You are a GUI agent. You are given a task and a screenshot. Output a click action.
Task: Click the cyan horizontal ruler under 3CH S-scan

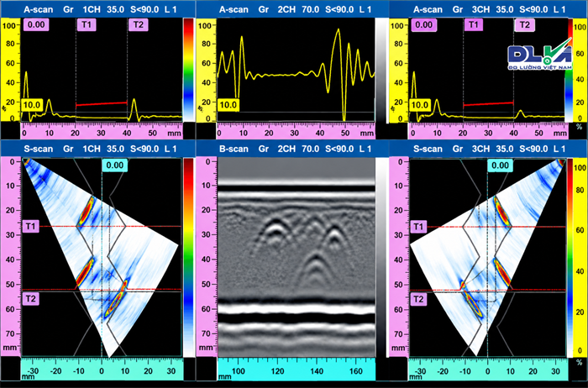click(488, 370)
